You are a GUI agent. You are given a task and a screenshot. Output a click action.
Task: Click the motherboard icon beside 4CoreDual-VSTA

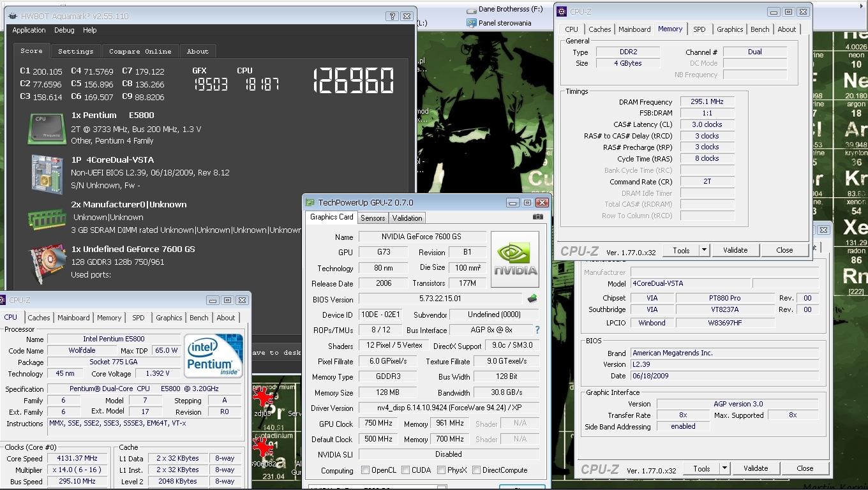(x=46, y=173)
